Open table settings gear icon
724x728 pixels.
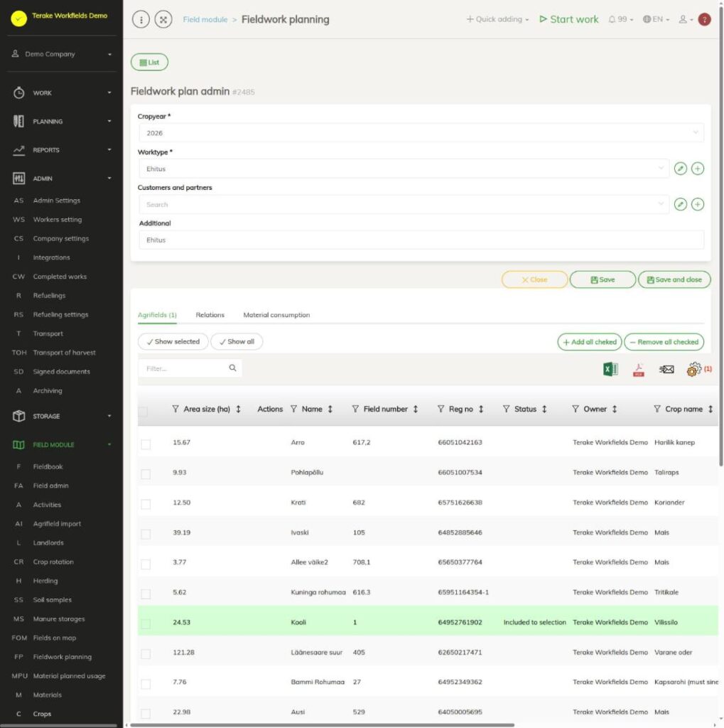point(694,369)
